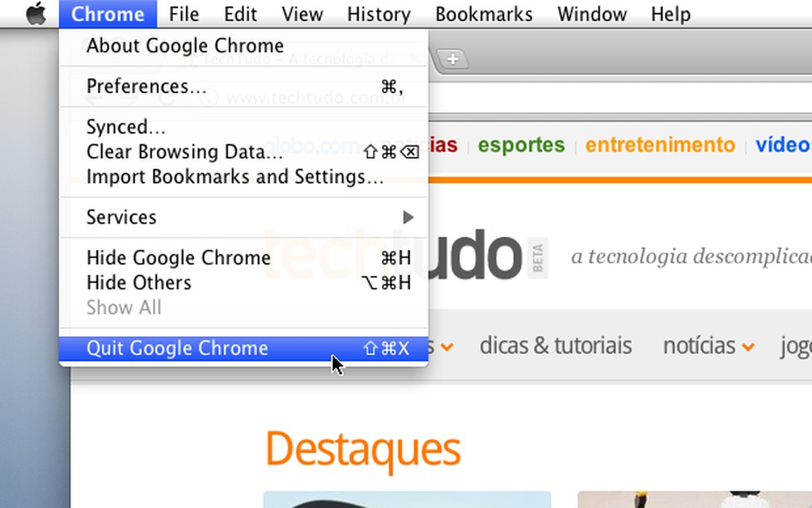Viewport: 812px width, 508px height.
Task: Open a new tab with the plus button
Action: pyautogui.click(x=451, y=60)
